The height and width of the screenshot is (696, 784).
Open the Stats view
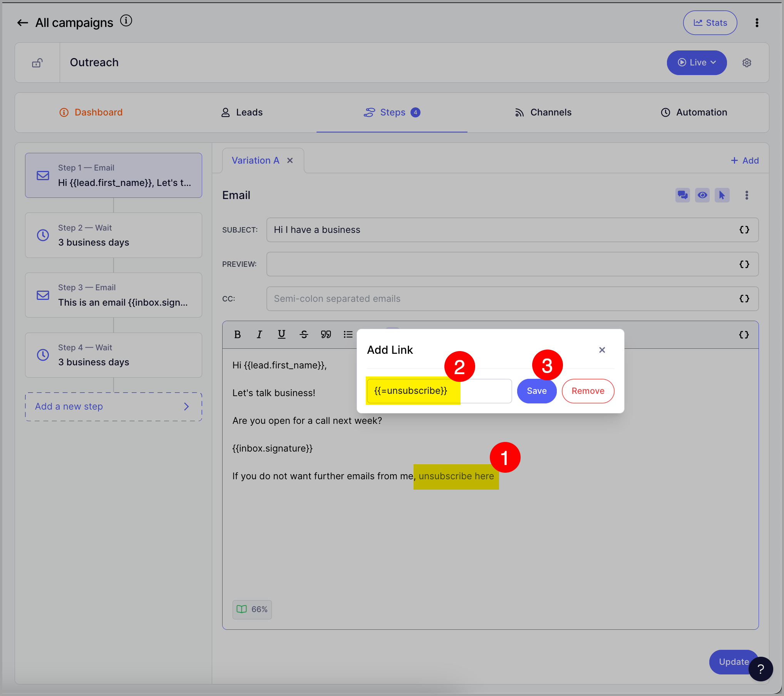(x=710, y=23)
